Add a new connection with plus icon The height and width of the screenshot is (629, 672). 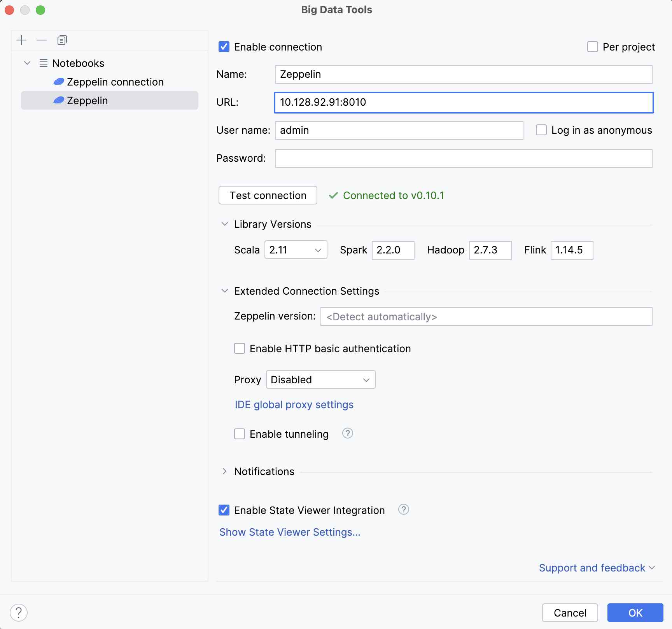click(21, 40)
